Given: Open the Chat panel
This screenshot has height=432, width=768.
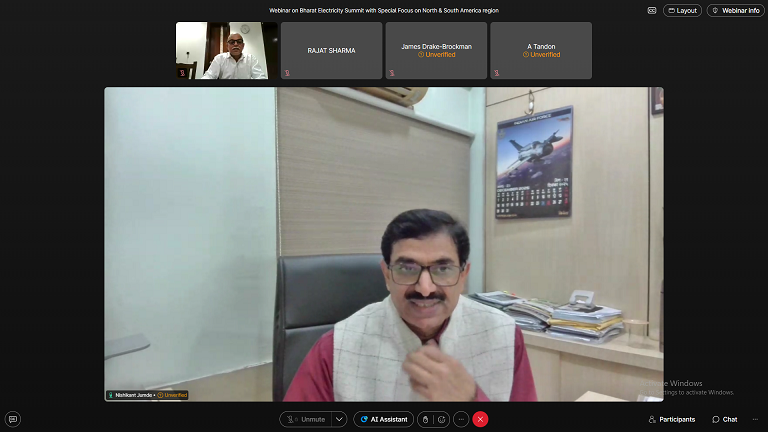Looking at the screenshot, I should pos(725,419).
